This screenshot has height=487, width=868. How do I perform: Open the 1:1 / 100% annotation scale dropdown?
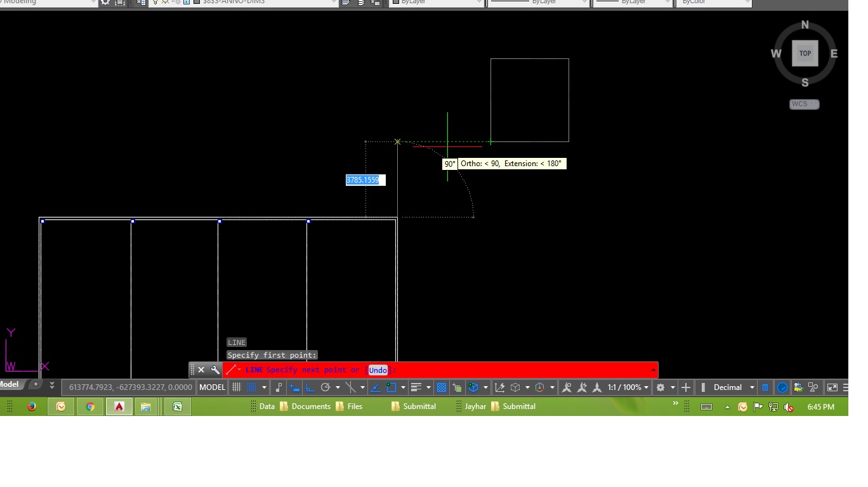(629, 387)
